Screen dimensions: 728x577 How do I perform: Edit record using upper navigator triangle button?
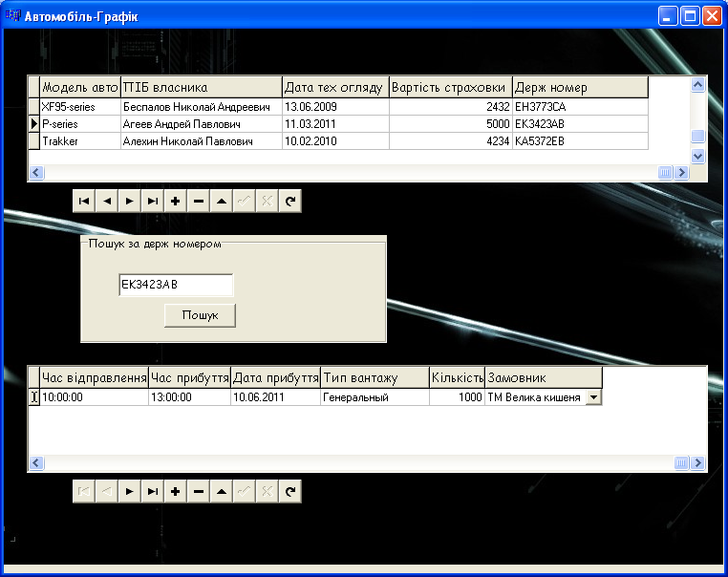[221, 201]
